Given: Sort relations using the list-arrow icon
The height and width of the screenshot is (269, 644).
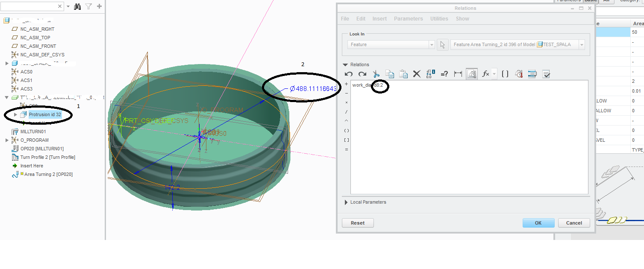Looking at the screenshot, I should click(532, 74).
